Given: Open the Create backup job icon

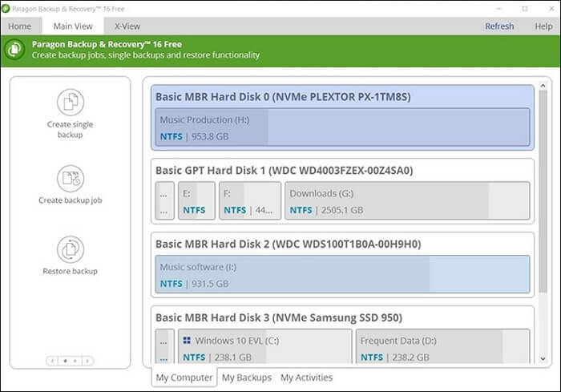Looking at the screenshot, I should pos(71,178).
